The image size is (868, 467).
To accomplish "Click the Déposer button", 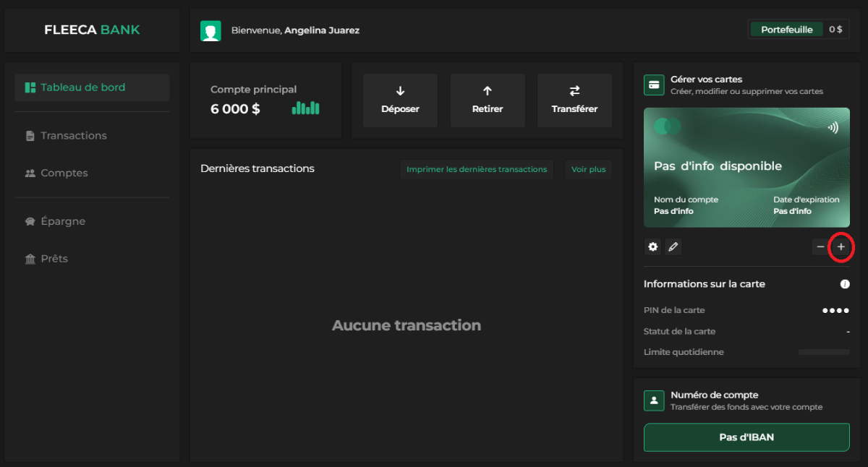I will point(400,100).
